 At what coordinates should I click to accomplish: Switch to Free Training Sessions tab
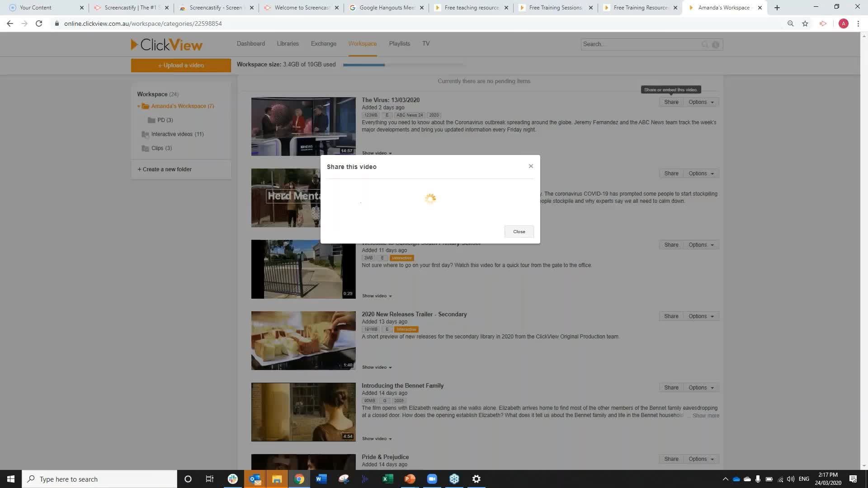coord(556,8)
